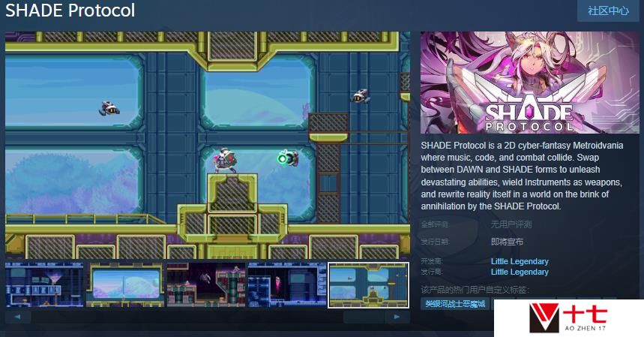
Task: Click the 类银河战士恶魔城 tag
Action: click(x=455, y=304)
